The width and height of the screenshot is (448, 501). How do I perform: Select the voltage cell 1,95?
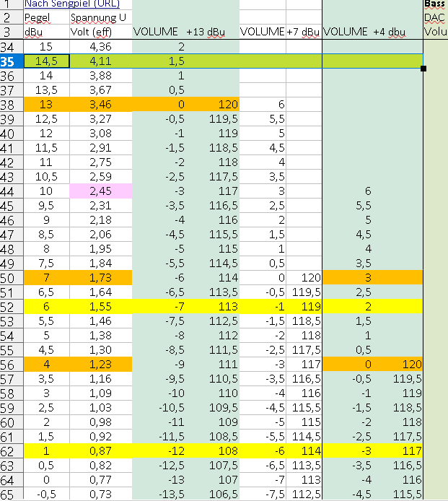pos(100,249)
